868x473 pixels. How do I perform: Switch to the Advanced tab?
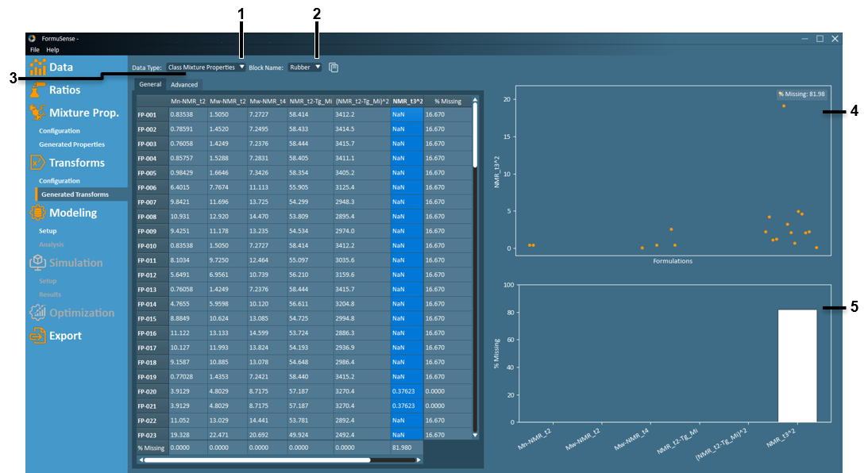click(183, 84)
